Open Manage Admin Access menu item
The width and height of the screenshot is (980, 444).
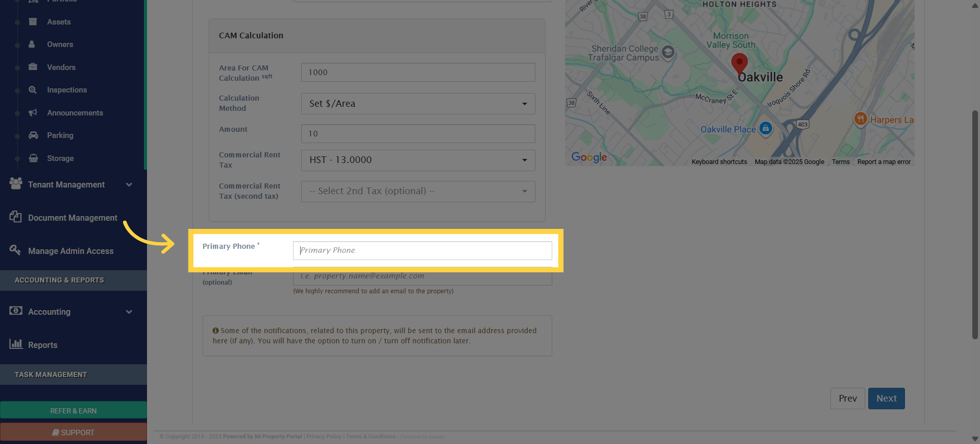tap(70, 251)
